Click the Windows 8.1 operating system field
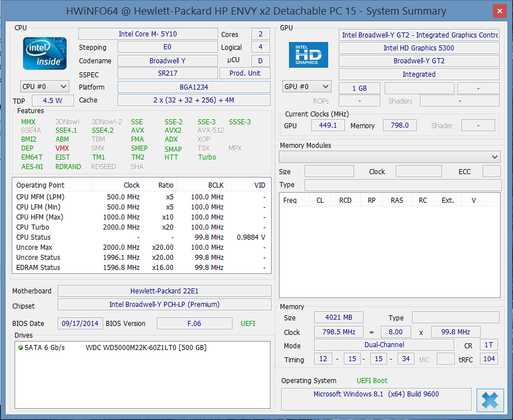This screenshot has height=420, width=513. [376, 399]
